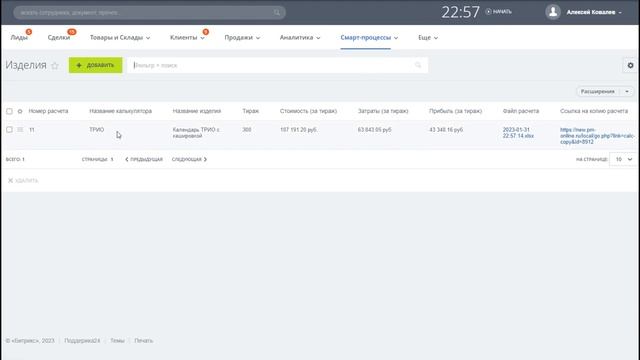Open the column settings gear in table header
The height and width of the screenshot is (360, 640).
pyautogui.click(x=20, y=111)
